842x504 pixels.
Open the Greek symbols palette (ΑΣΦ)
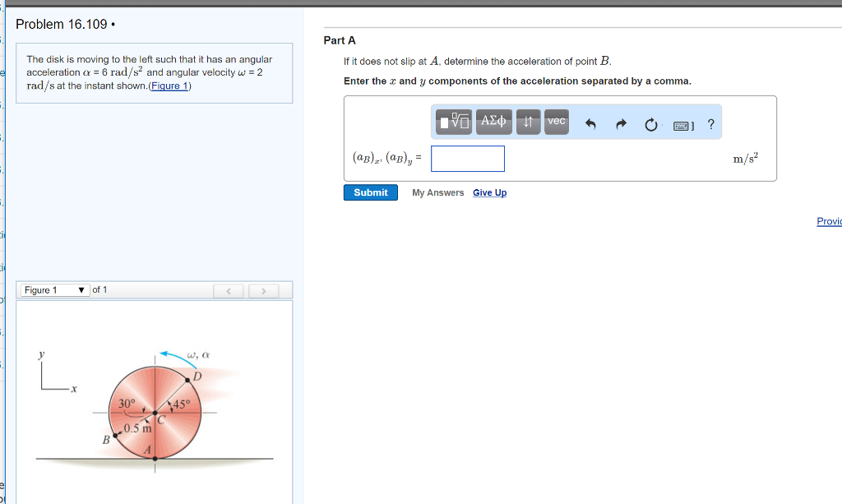point(493,121)
